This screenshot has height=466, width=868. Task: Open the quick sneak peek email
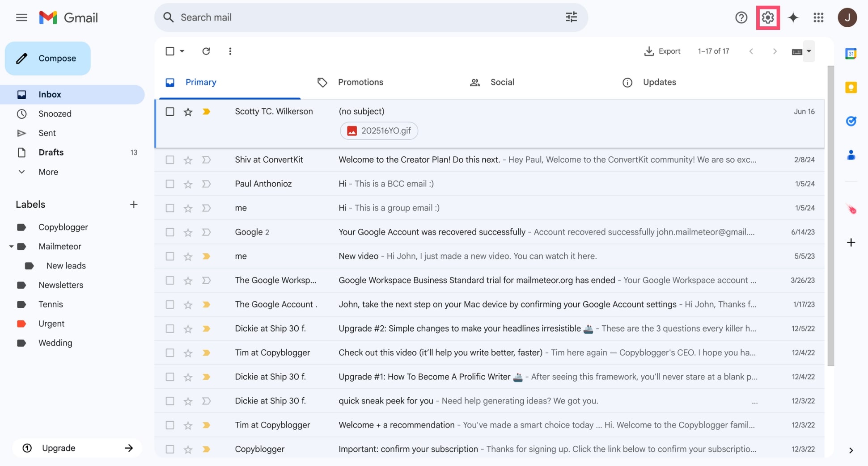click(x=490, y=401)
